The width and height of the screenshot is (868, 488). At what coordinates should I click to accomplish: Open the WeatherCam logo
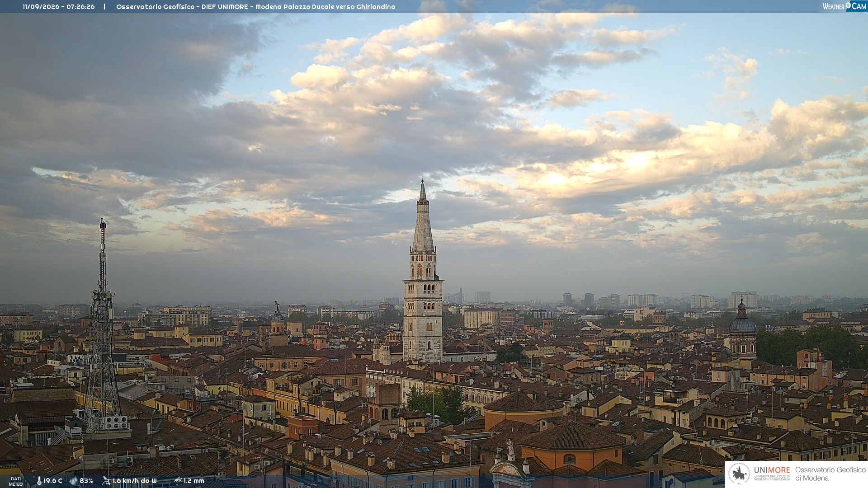(x=844, y=6)
